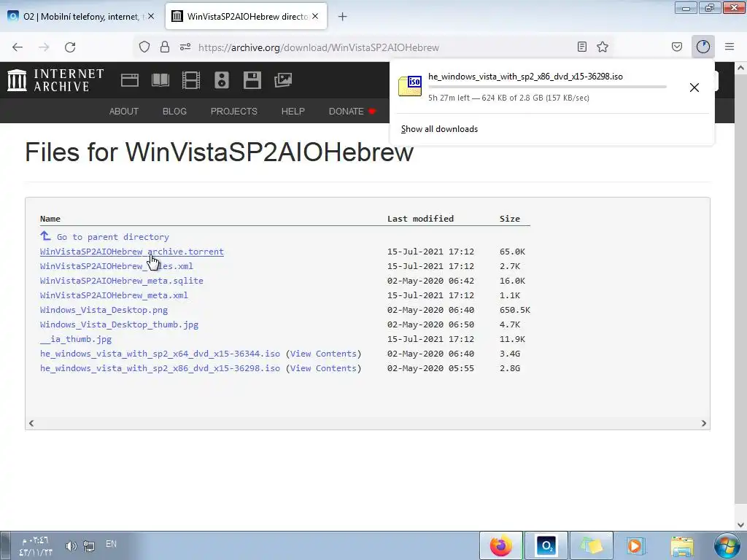Close the O2 Mobilní telefony tab
This screenshot has height=560, width=747.
151,16
